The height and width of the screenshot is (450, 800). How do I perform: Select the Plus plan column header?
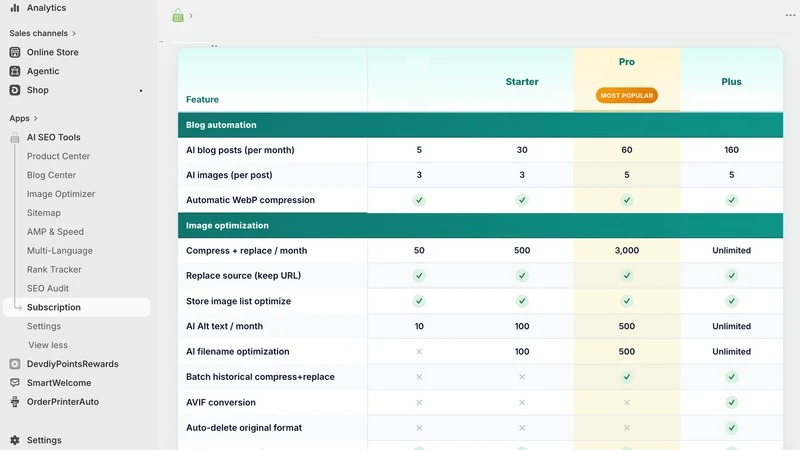coord(731,82)
